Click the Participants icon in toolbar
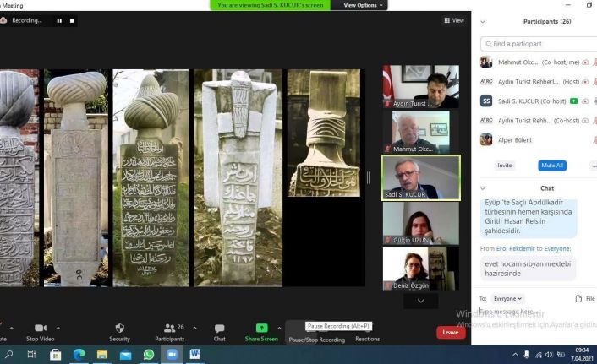 (x=169, y=328)
